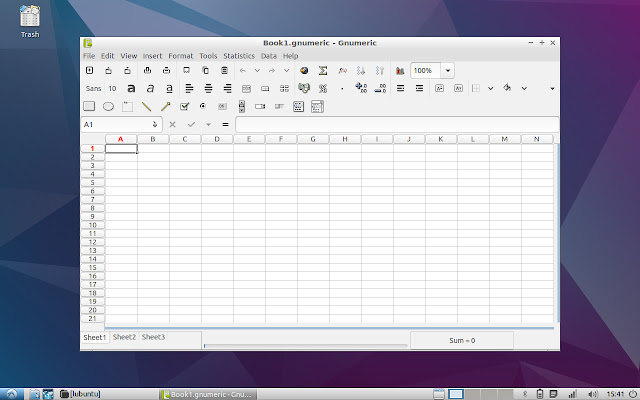Open the Statistics menu
The width and height of the screenshot is (640, 400).
pyautogui.click(x=239, y=56)
